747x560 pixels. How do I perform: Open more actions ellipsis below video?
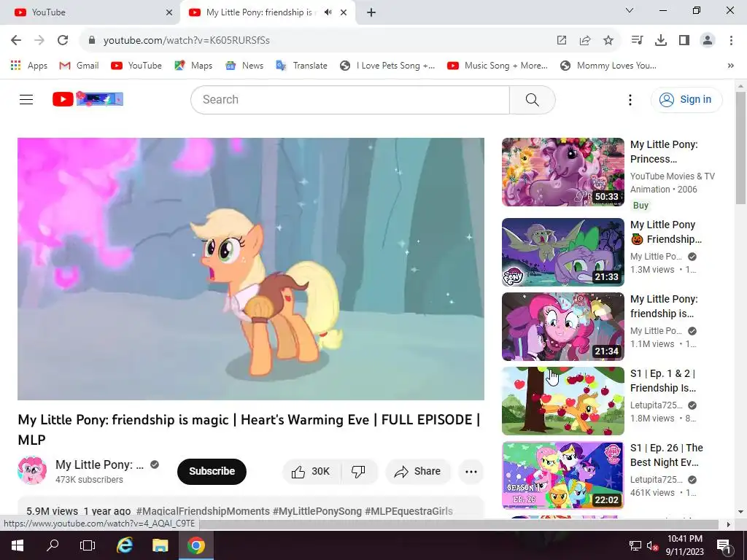click(x=471, y=472)
